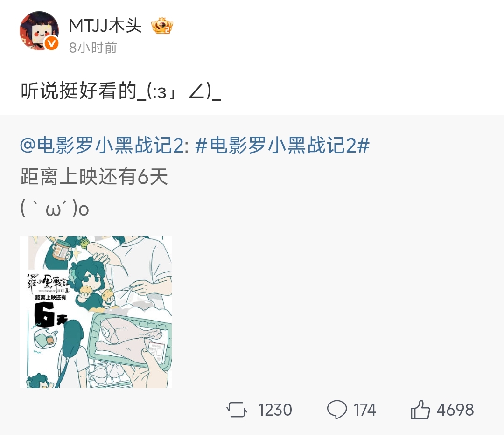Open @电影罗小黑战记2 mention link
Screen dimensions: 504x439
(104, 145)
